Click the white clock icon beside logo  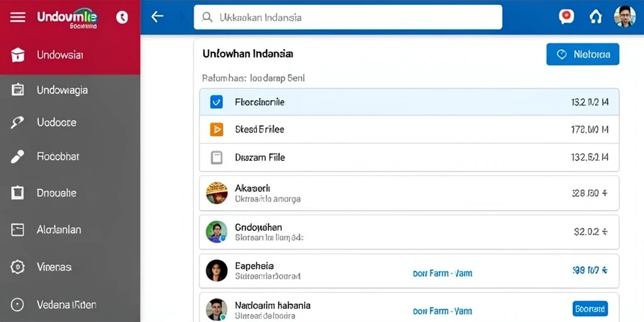122,17
